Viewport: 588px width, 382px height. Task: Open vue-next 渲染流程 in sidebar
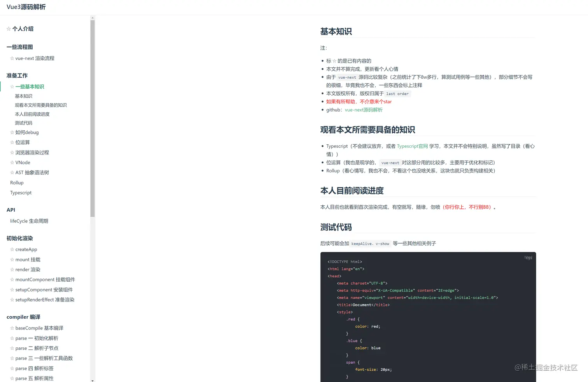point(32,58)
